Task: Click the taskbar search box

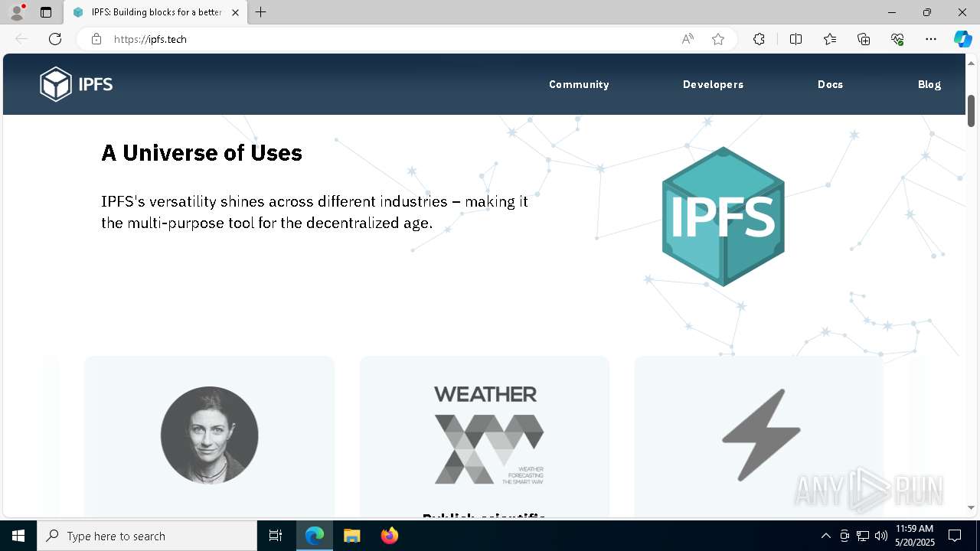Action: (147, 536)
